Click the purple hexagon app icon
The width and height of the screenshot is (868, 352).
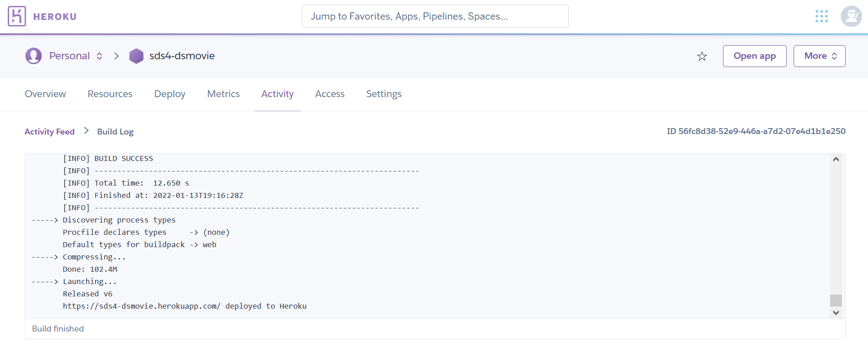pos(136,56)
